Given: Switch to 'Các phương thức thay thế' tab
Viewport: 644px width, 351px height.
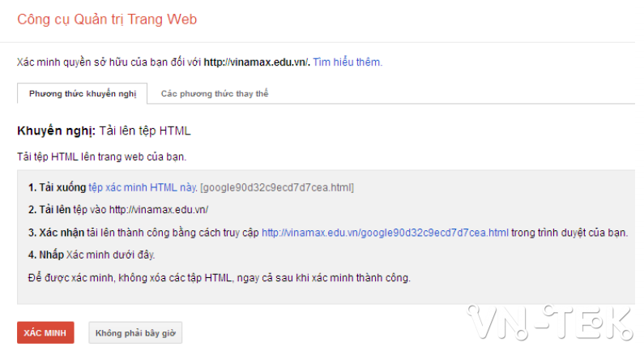Looking at the screenshot, I should (215, 94).
